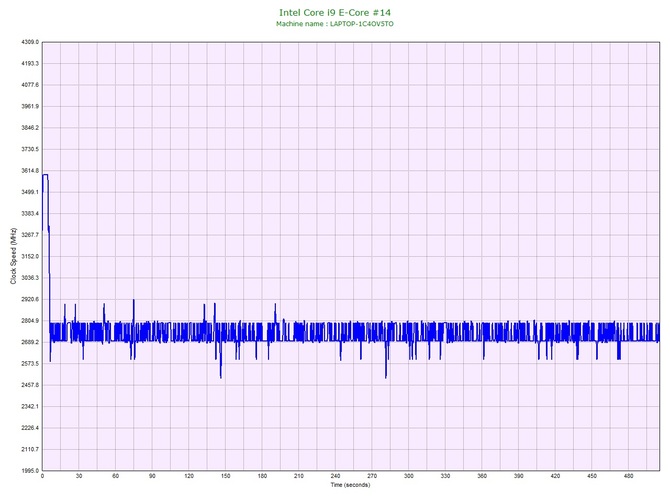The image size is (670, 502).
Task: Click the chart title Intel Core i9 E-Core #14
Action: pyautogui.click(x=335, y=13)
